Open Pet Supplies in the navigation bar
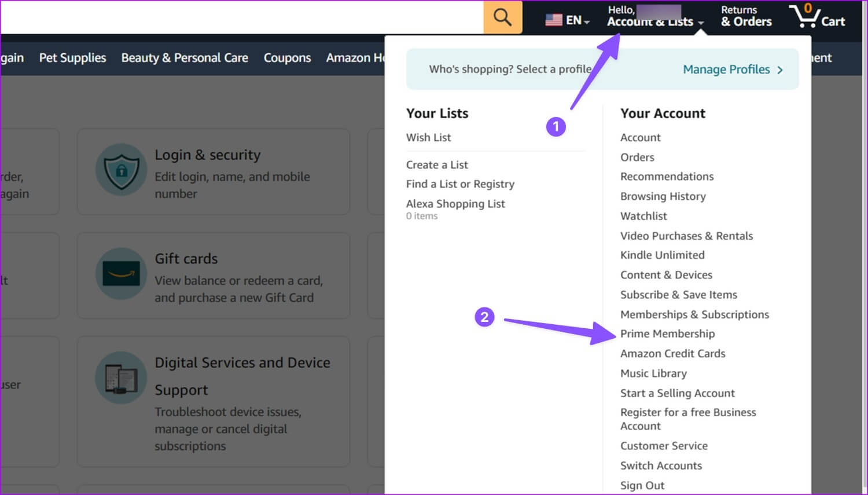 click(72, 58)
